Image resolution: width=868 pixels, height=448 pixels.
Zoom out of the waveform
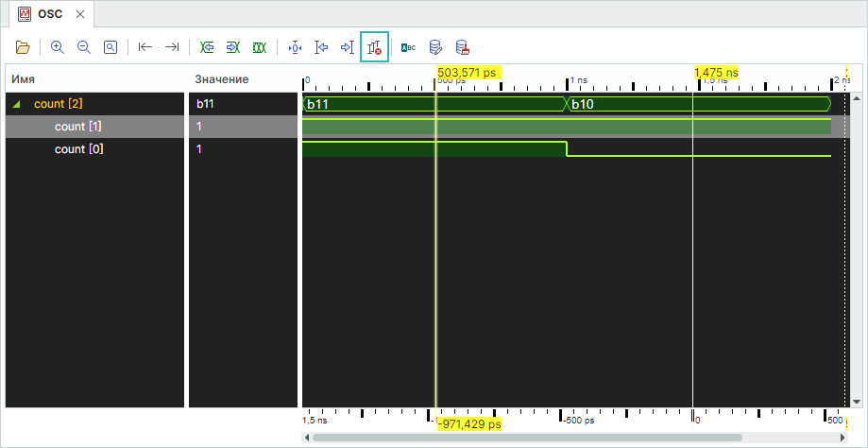click(x=83, y=47)
